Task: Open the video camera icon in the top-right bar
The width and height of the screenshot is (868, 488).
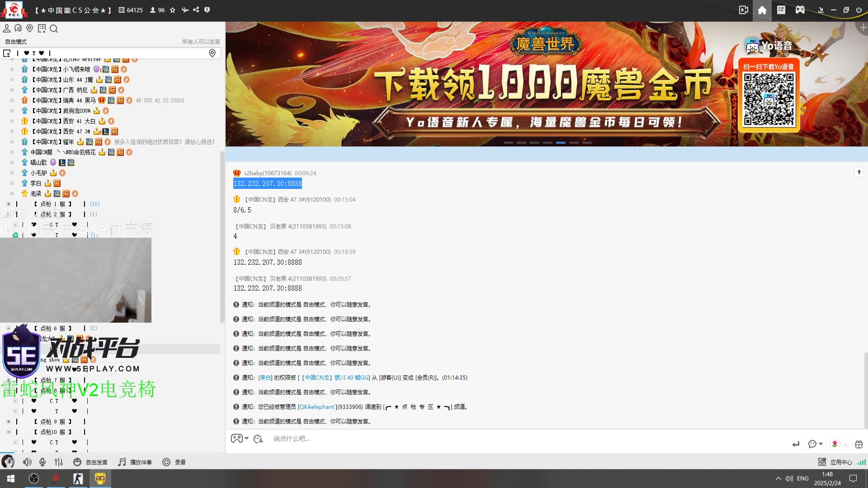Action: click(743, 10)
